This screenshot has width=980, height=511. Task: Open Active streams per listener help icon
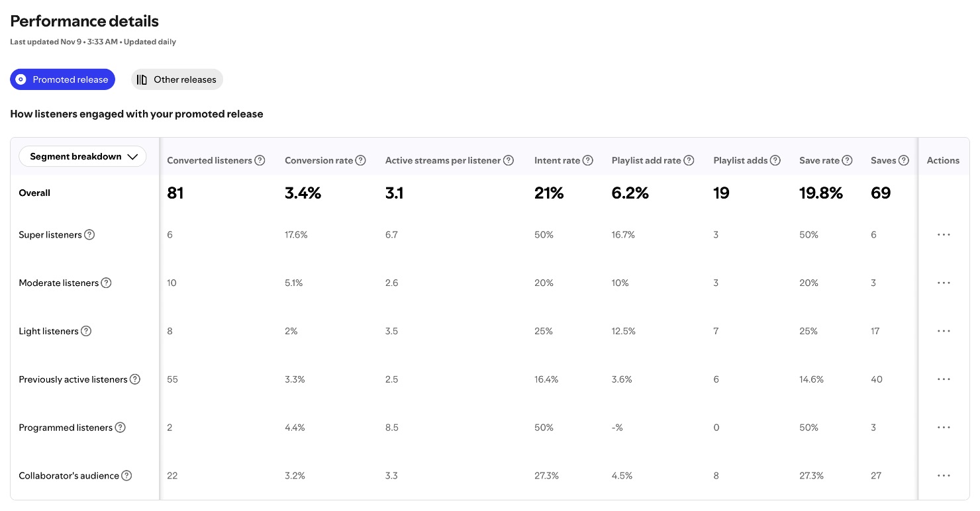pos(509,160)
